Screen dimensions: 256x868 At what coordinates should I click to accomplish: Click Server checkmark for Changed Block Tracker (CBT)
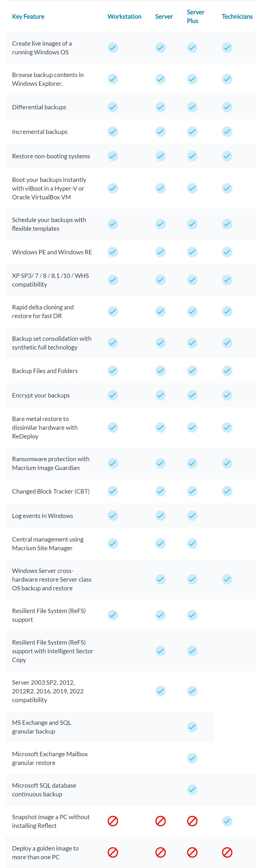click(161, 491)
